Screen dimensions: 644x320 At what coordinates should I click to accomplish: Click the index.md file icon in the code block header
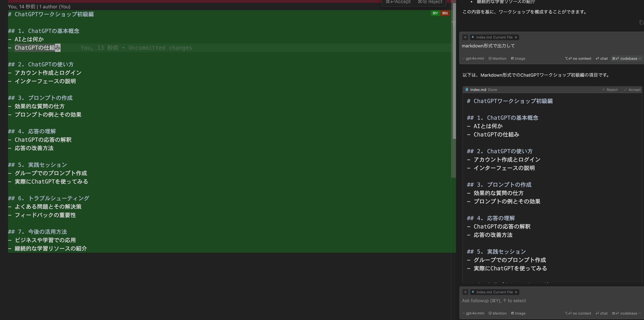click(467, 90)
